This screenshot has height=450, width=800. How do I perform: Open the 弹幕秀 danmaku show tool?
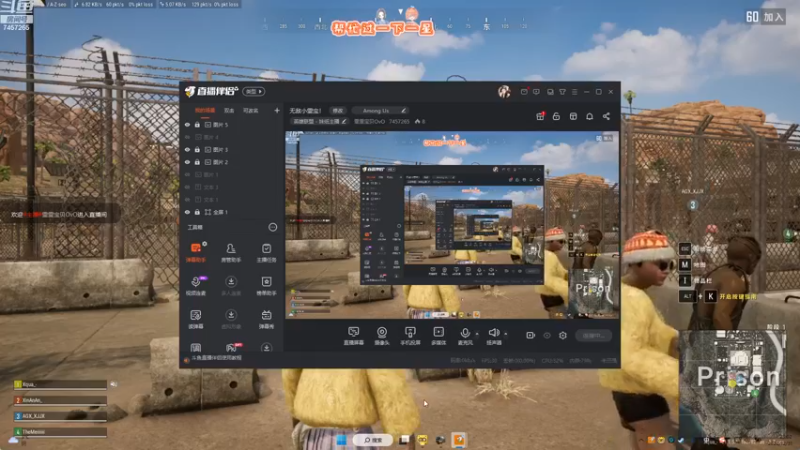coord(266,319)
